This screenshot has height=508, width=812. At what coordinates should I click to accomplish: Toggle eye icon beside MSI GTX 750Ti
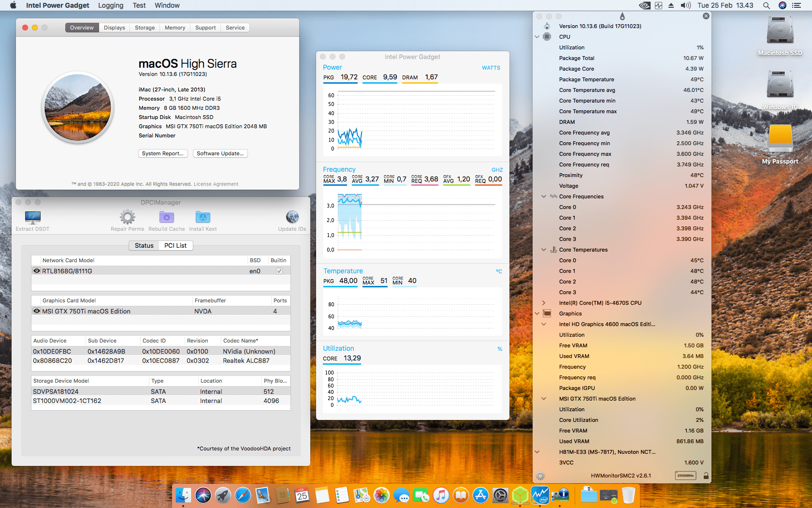(37, 311)
